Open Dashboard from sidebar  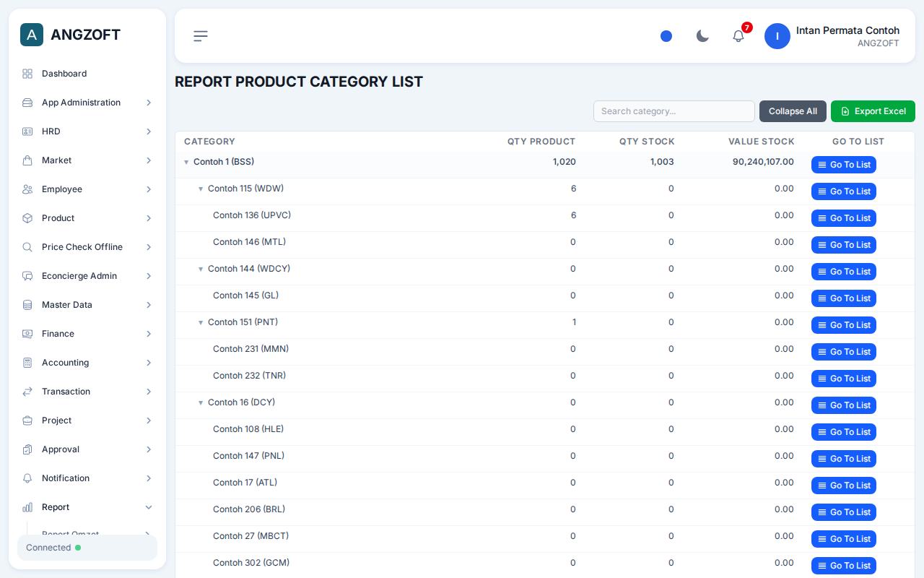coord(87,74)
